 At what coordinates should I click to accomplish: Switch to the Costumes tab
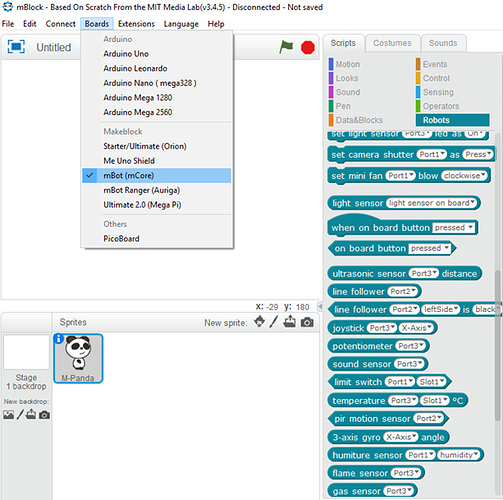tap(392, 43)
